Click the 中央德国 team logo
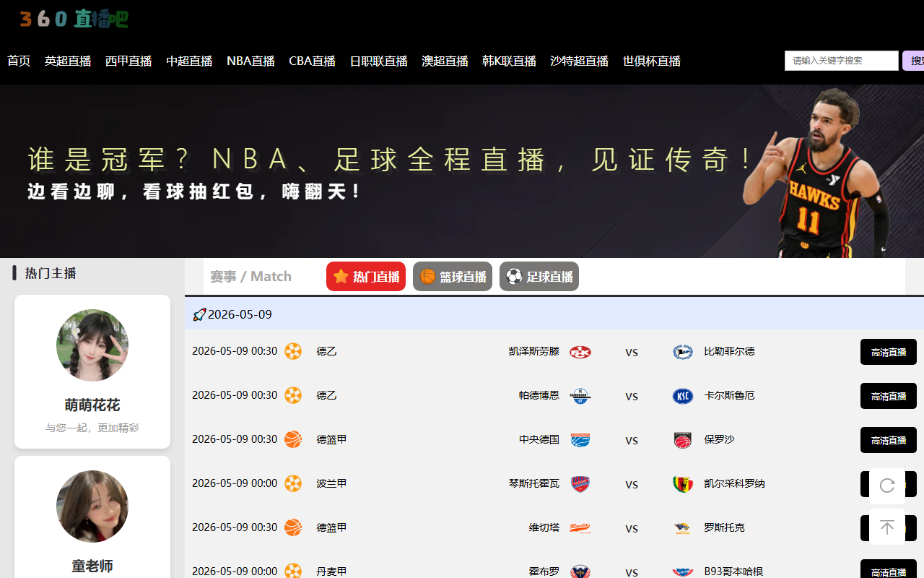 point(580,440)
